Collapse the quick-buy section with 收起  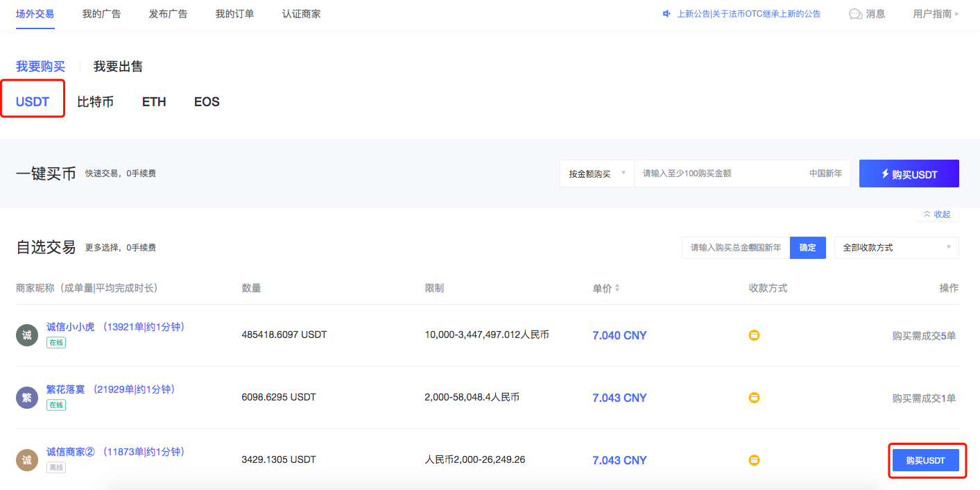click(937, 214)
